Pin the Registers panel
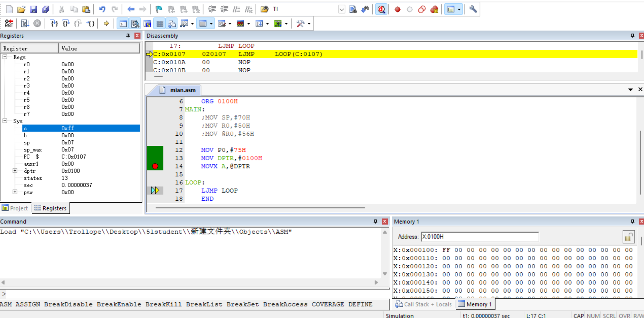 (128, 36)
